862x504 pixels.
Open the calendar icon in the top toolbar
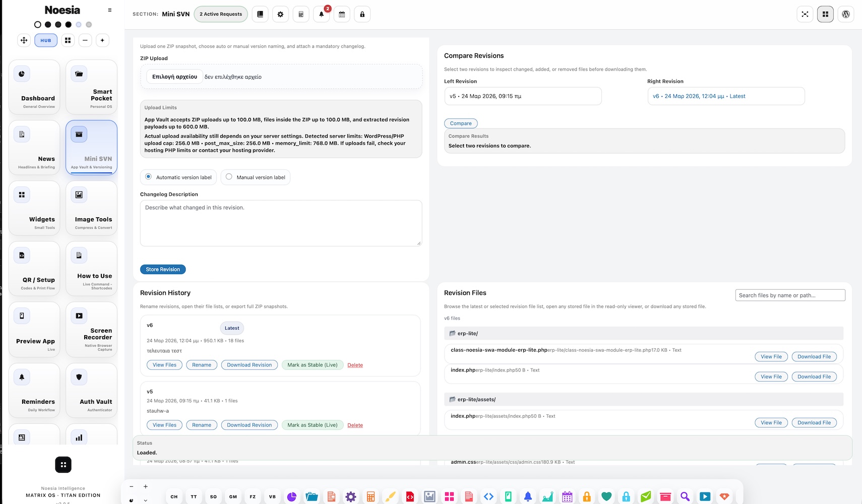click(342, 14)
